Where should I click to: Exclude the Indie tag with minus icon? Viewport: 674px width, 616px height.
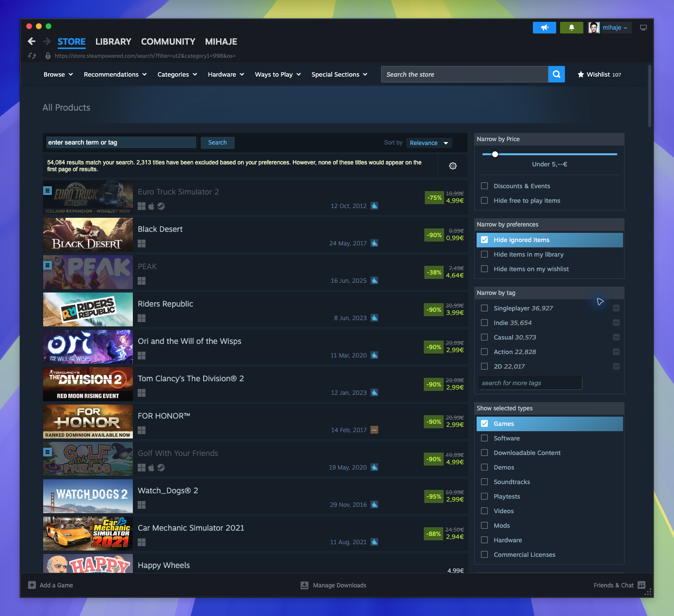coord(616,323)
